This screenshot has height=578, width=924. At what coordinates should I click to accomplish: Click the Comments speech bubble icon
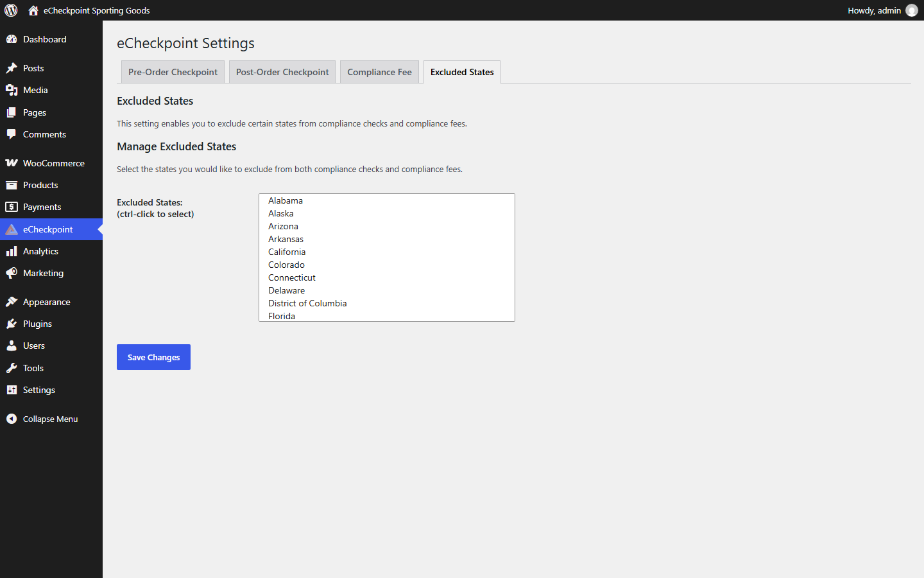click(x=12, y=134)
